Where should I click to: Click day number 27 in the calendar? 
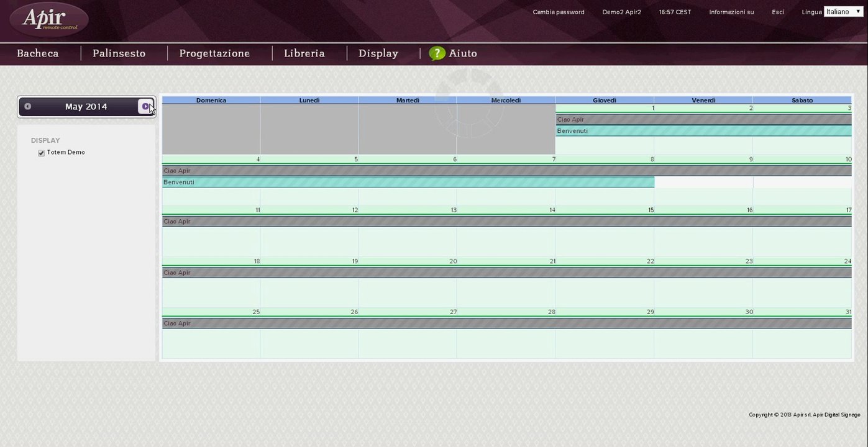pyautogui.click(x=453, y=312)
